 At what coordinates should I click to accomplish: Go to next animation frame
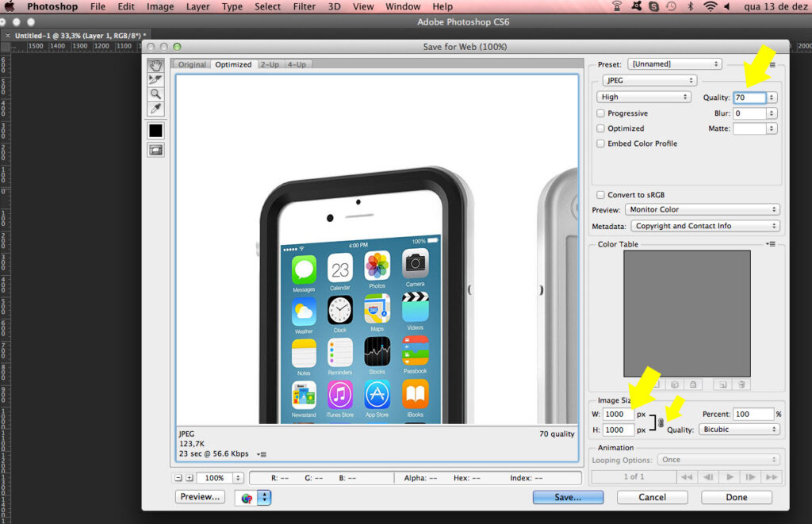point(750,477)
